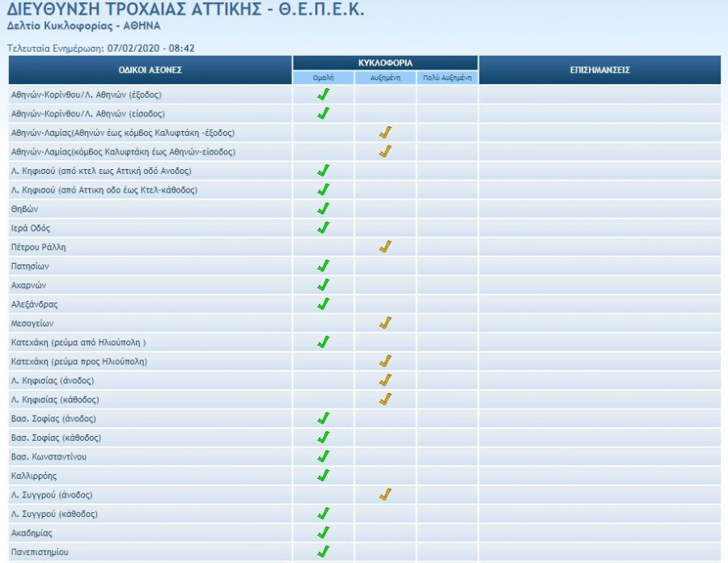Click the Αχαρνών road name
The image size is (728, 563).
pos(29,286)
